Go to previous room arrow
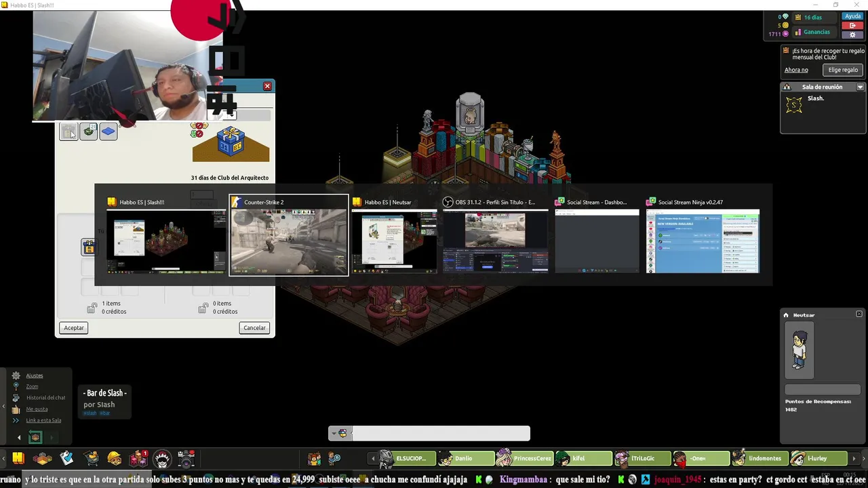The height and width of the screenshot is (488, 868). (19, 438)
